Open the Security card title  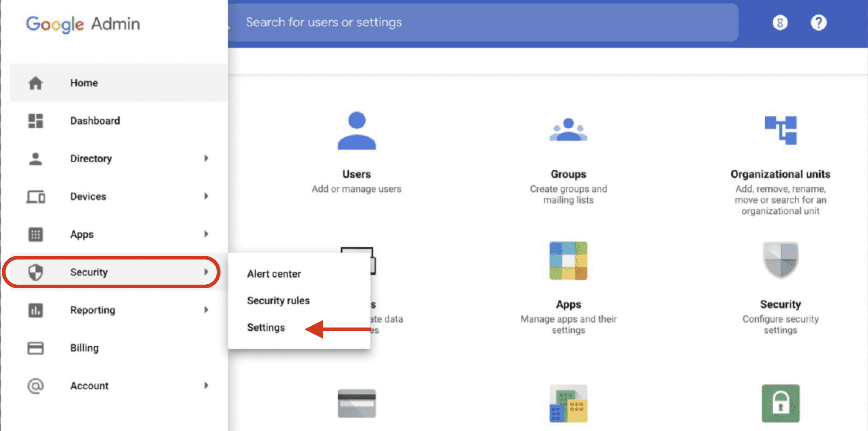click(x=780, y=304)
